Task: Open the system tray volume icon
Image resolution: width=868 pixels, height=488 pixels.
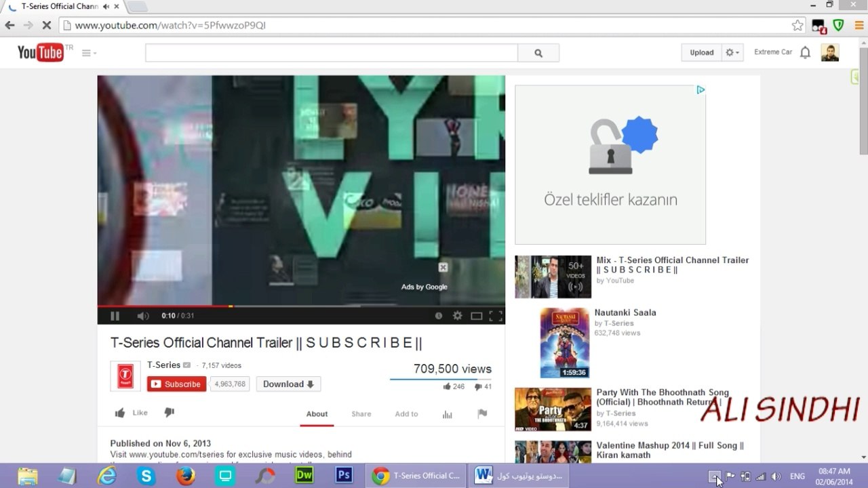Action: [776, 476]
